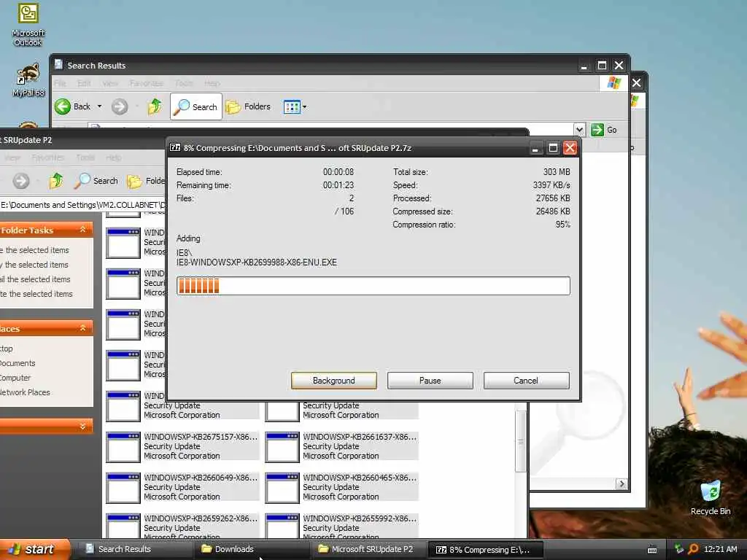The image size is (747, 560).
Task: Click Search in SRUpdate P2 toolbar
Action: pyautogui.click(x=96, y=181)
